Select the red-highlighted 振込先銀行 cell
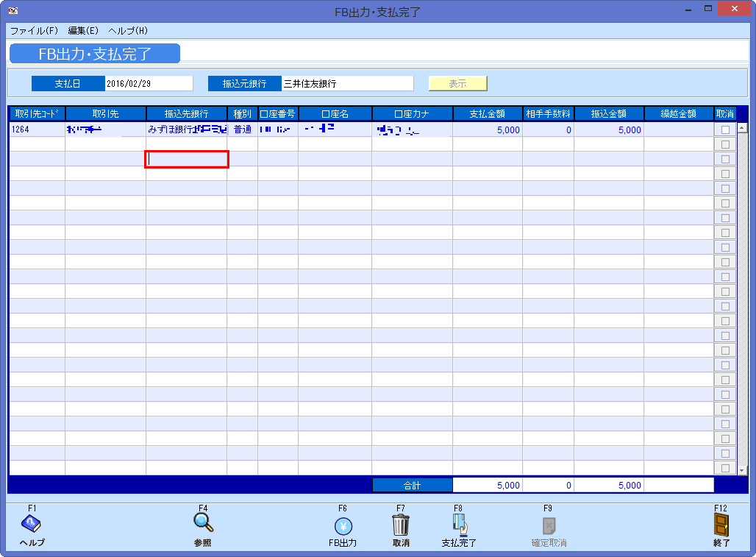 point(186,160)
